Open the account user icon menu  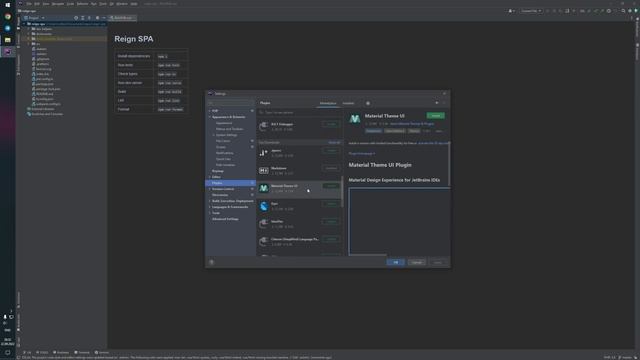click(511, 11)
